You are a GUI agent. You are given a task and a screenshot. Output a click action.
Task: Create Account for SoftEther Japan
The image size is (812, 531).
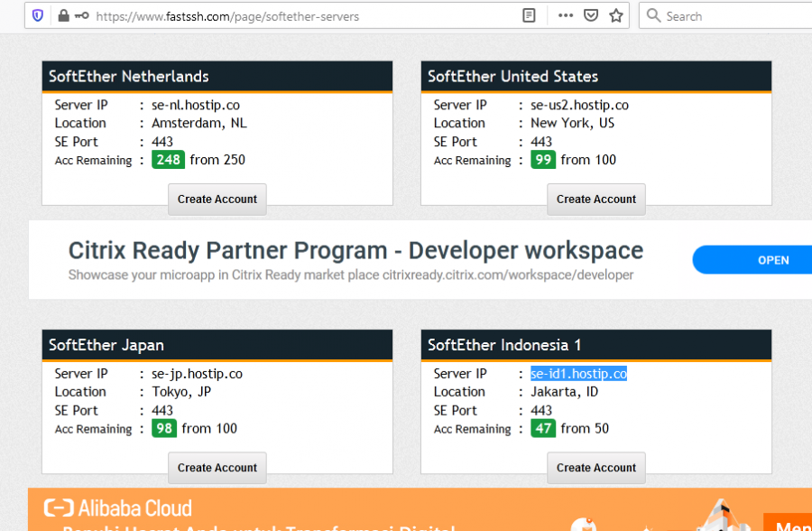pyautogui.click(x=217, y=468)
